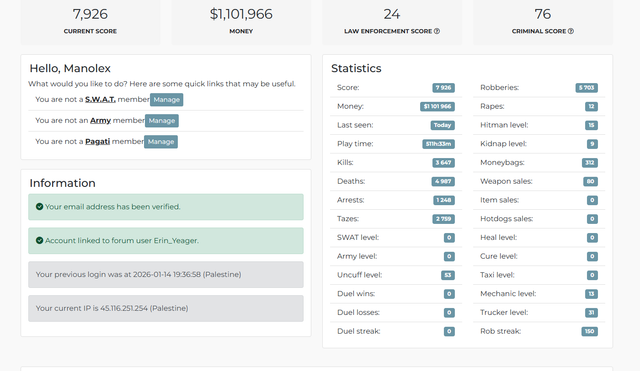Click the Army level value badge

(449, 257)
